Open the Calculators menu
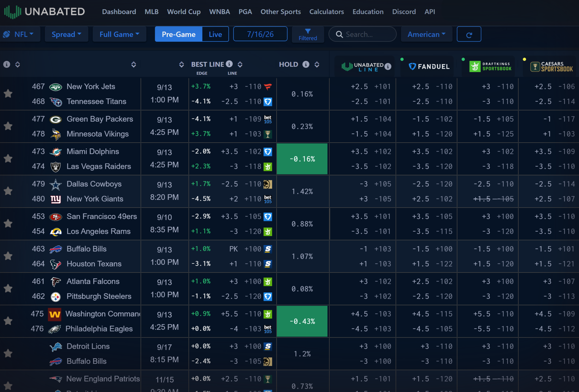 click(x=327, y=12)
